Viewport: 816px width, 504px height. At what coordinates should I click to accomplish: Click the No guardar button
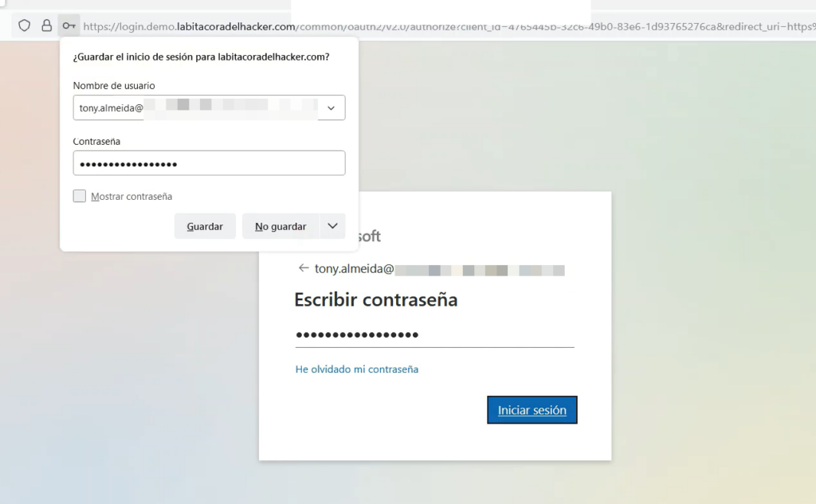point(280,226)
